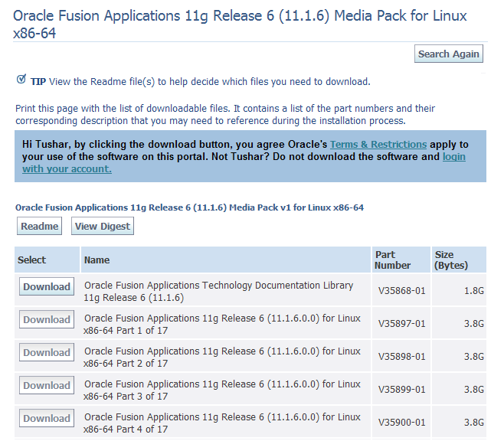
Task: Select part number V35899-01
Action: (402, 389)
